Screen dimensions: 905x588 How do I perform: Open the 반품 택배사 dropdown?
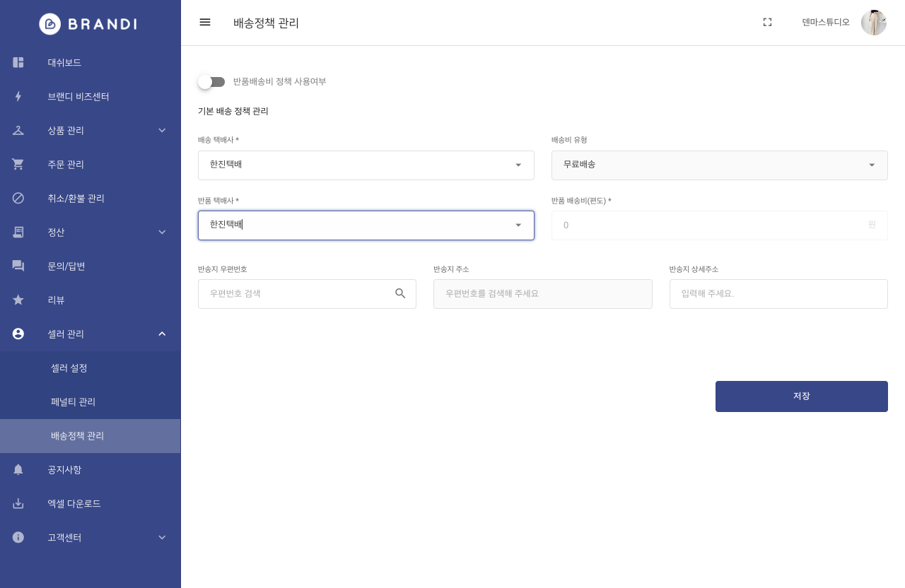(x=366, y=225)
